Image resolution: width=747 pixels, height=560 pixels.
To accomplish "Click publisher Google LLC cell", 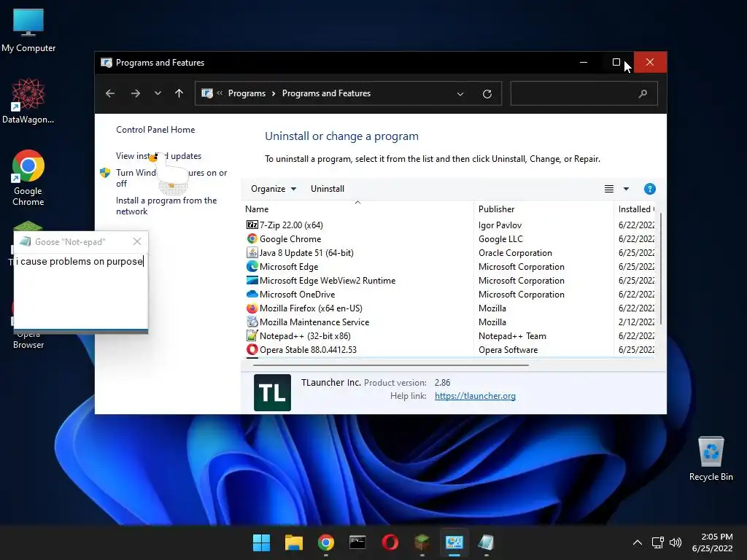I will click(500, 239).
